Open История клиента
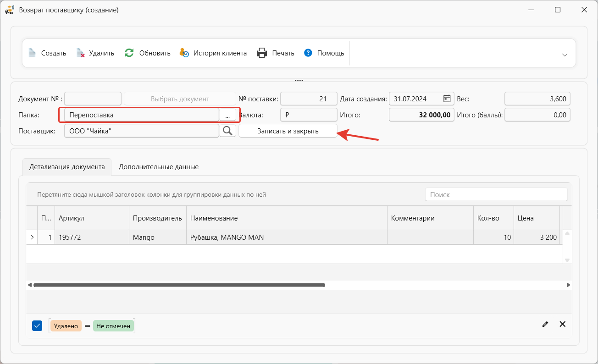The image size is (598, 364). (x=213, y=53)
